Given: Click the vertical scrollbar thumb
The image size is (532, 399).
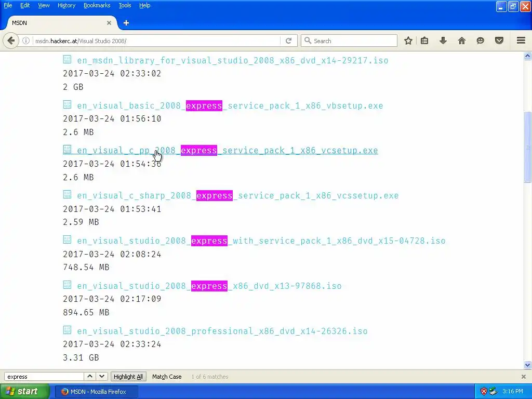Looking at the screenshot, I should point(528,147).
